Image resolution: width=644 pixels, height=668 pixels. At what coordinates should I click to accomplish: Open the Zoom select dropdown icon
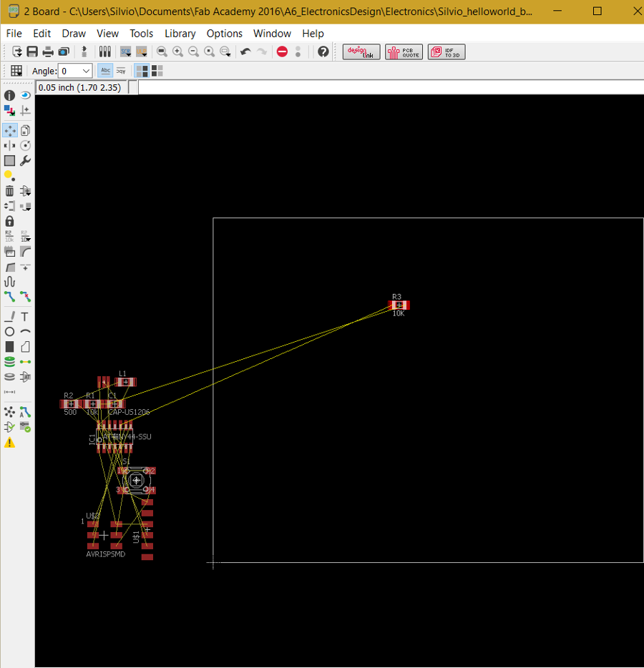[x=225, y=51]
